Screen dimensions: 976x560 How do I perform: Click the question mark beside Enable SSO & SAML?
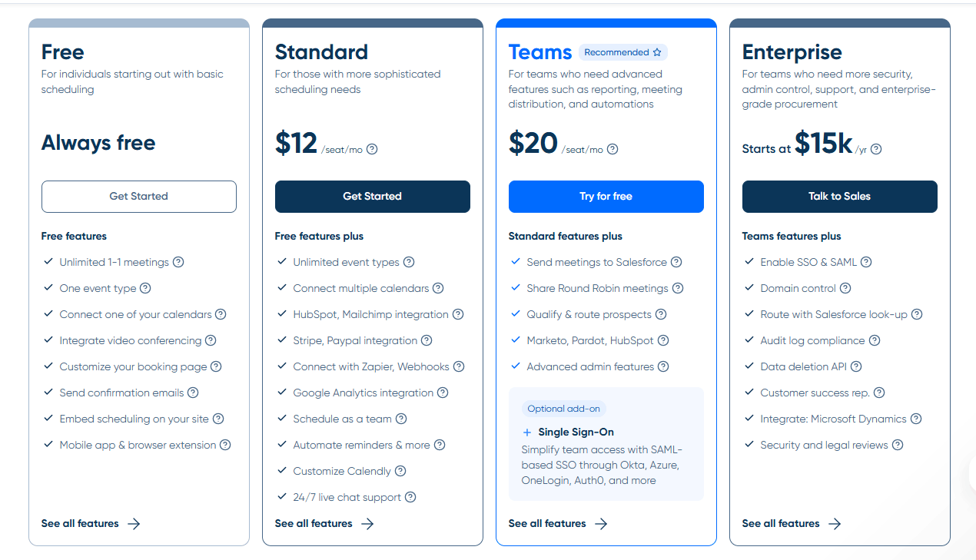pyautogui.click(x=866, y=262)
